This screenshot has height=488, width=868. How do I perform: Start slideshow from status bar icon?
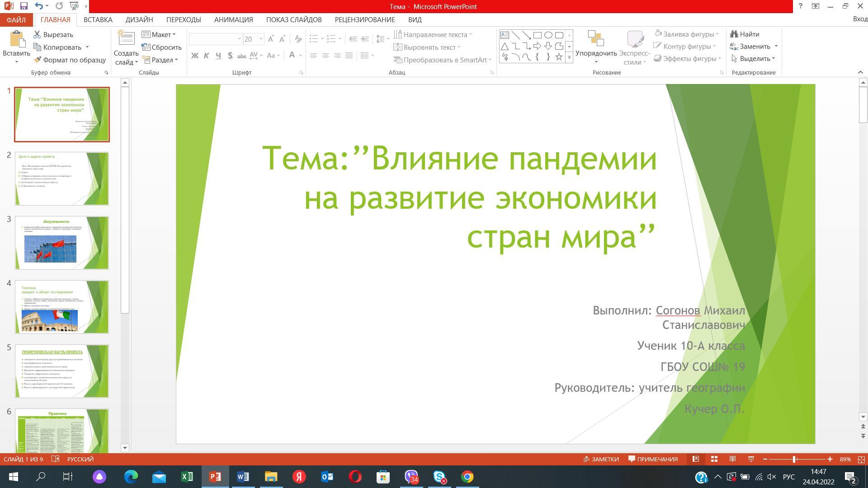[751, 459]
